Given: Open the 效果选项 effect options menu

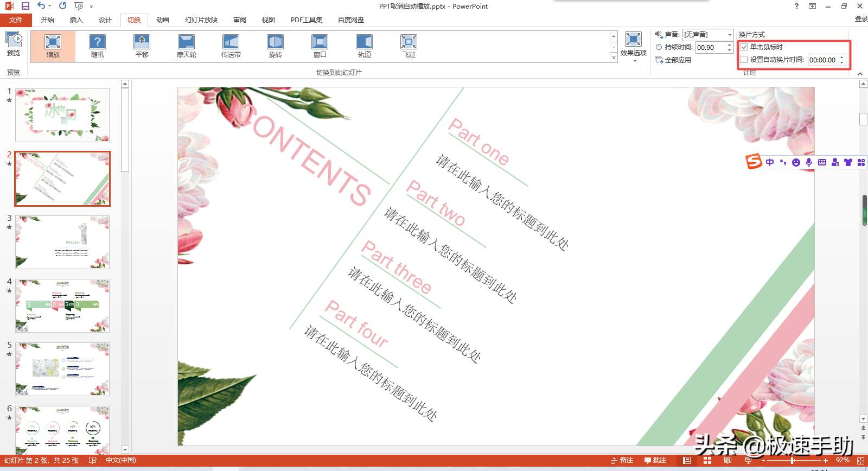Looking at the screenshot, I should (x=634, y=46).
